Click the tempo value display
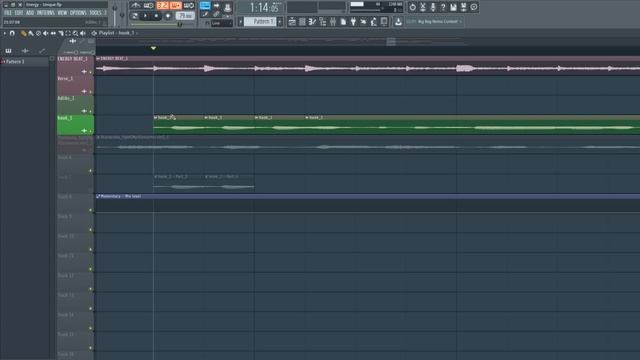Screen dimensions: 640x360 185,16
